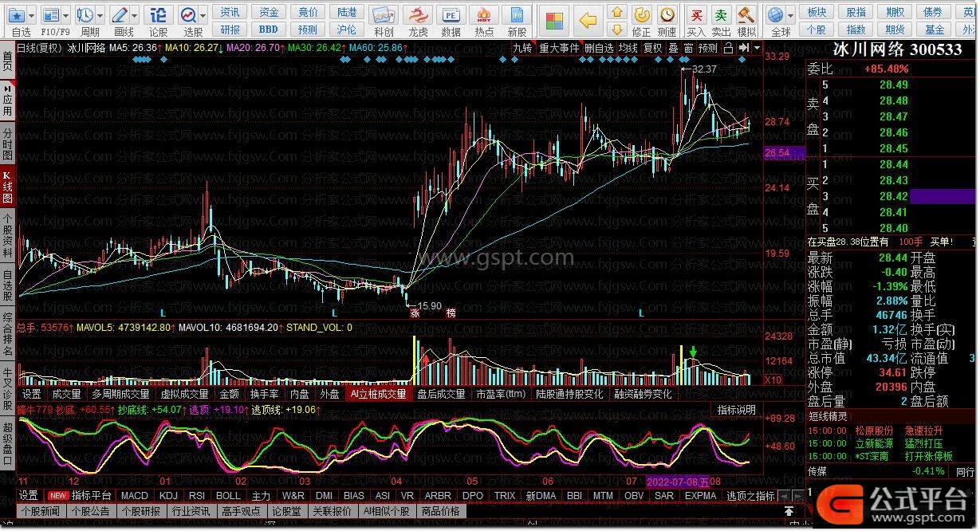Image resolution: width=980 pixels, height=531 pixels.
Task: Select the KDJ indicator tab
Action: tap(168, 496)
